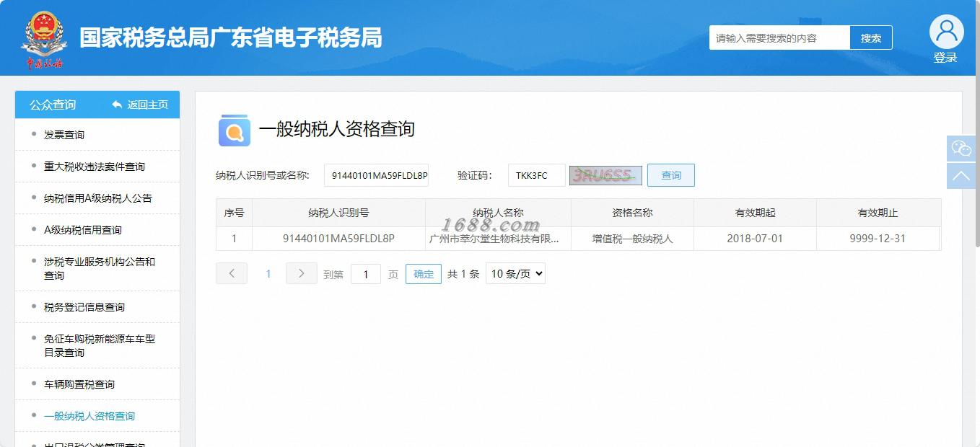This screenshot has width=980, height=447.
Task: Select page number 1 in pagination
Action: (268, 274)
